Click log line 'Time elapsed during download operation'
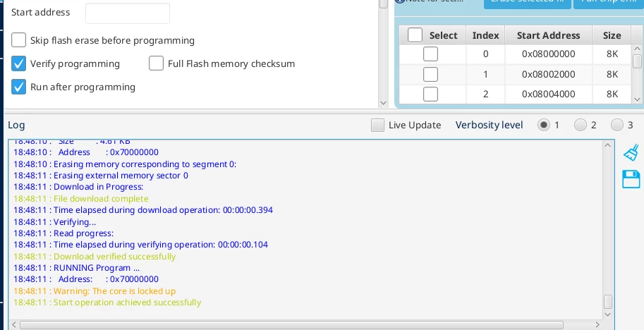Viewport: 644px width, 330px height. [143, 210]
